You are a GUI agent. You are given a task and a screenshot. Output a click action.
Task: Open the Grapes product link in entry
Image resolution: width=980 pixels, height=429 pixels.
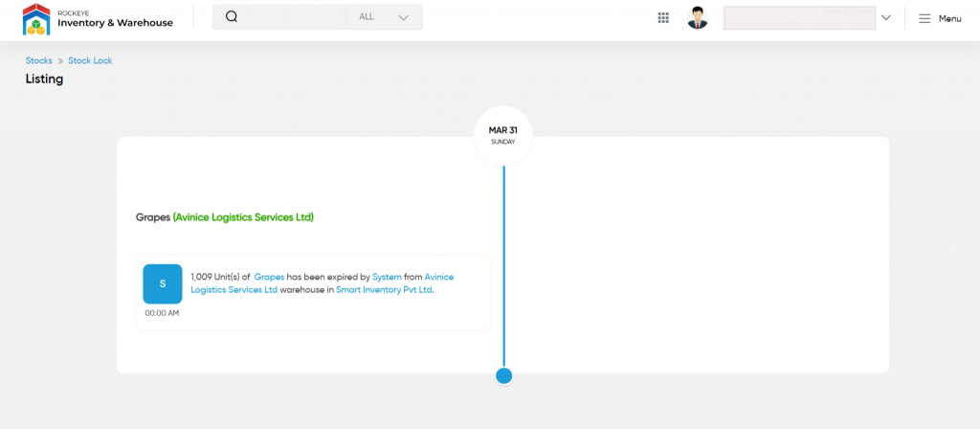click(x=269, y=277)
